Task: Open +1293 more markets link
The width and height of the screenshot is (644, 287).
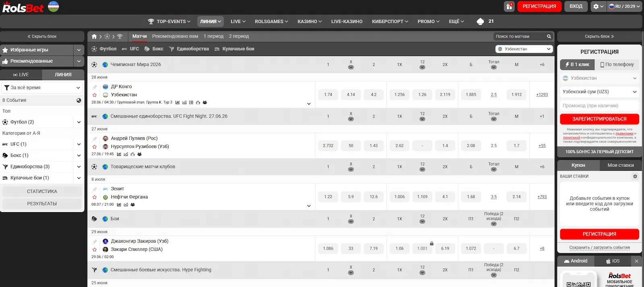Action: point(542,95)
